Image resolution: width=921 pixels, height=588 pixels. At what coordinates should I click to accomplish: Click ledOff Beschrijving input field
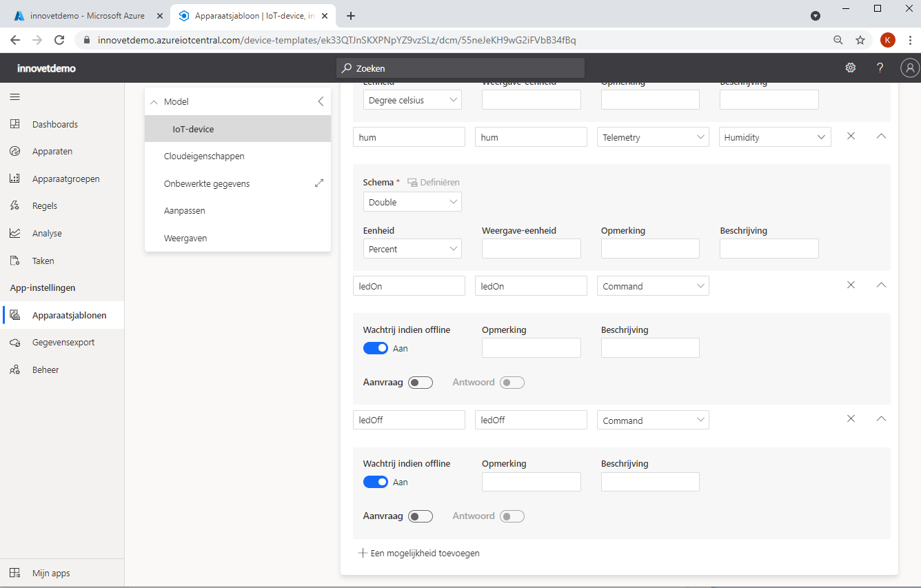click(650, 482)
